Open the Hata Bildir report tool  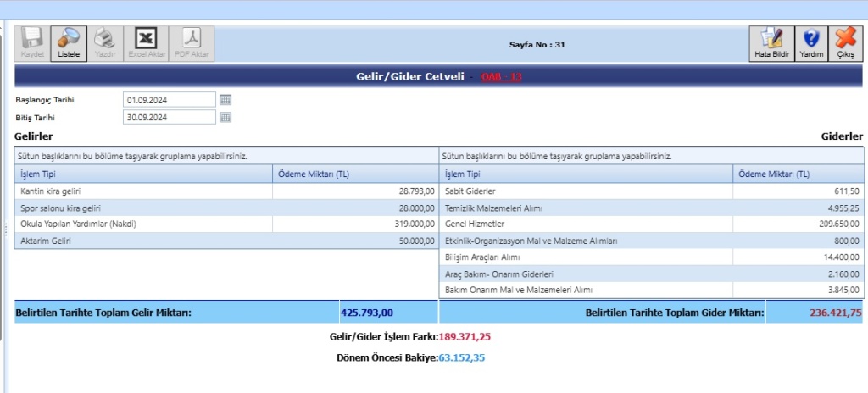click(771, 42)
